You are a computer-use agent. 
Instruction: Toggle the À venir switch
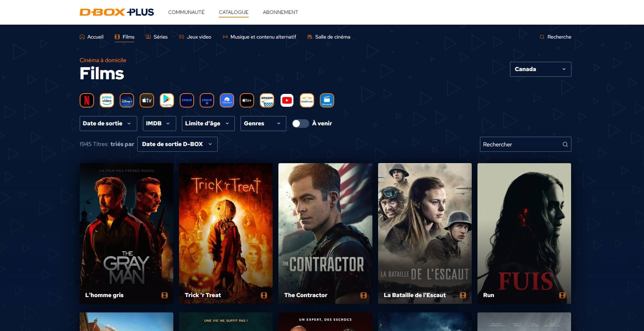click(300, 124)
